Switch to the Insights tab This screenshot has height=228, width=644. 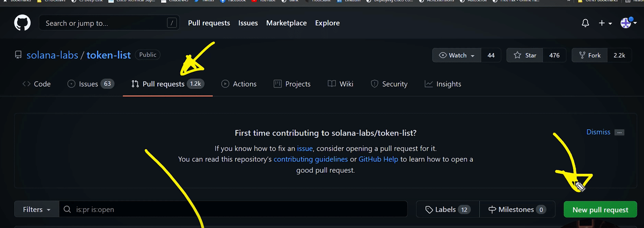tap(443, 84)
